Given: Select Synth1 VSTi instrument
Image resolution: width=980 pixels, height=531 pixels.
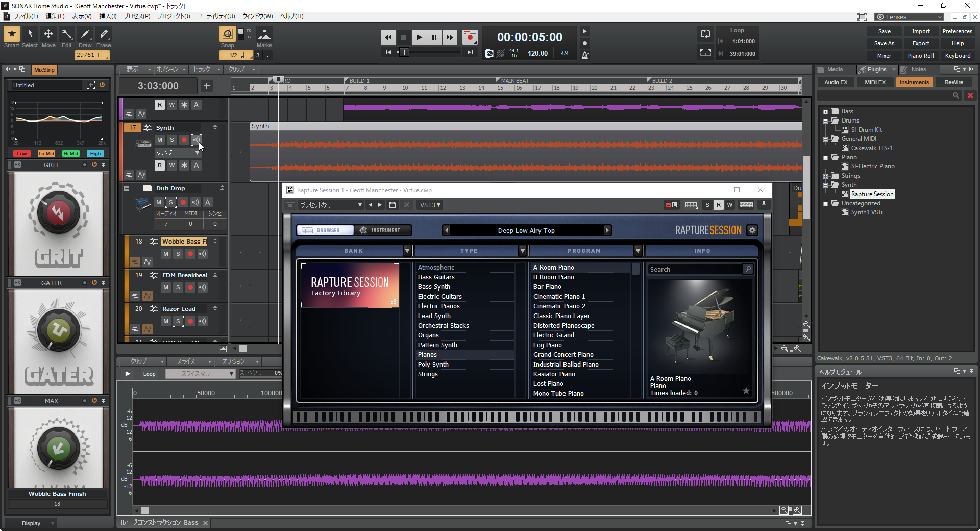Looking at the screenshot, I should [867, 212].
